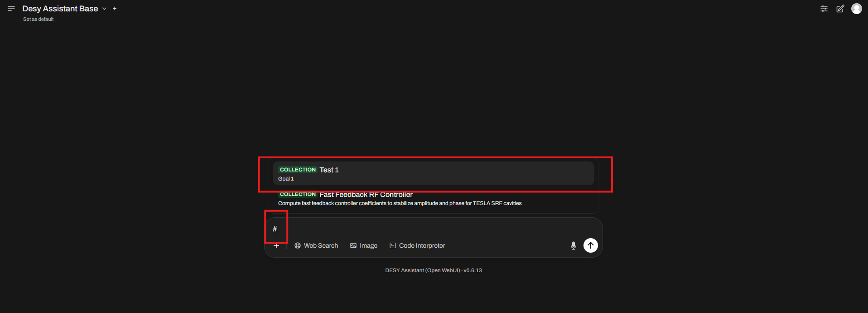868x313 pixels.
Task: Open chat controls sliders icon
Action: coord(824,9)
